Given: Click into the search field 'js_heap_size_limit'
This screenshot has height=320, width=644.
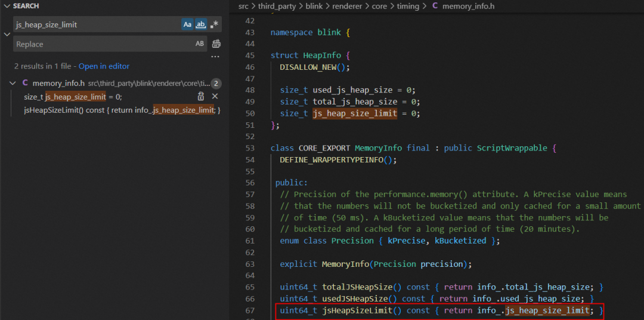Looking at the screenshot, I should pyautogui.click(x=98, y=24).
